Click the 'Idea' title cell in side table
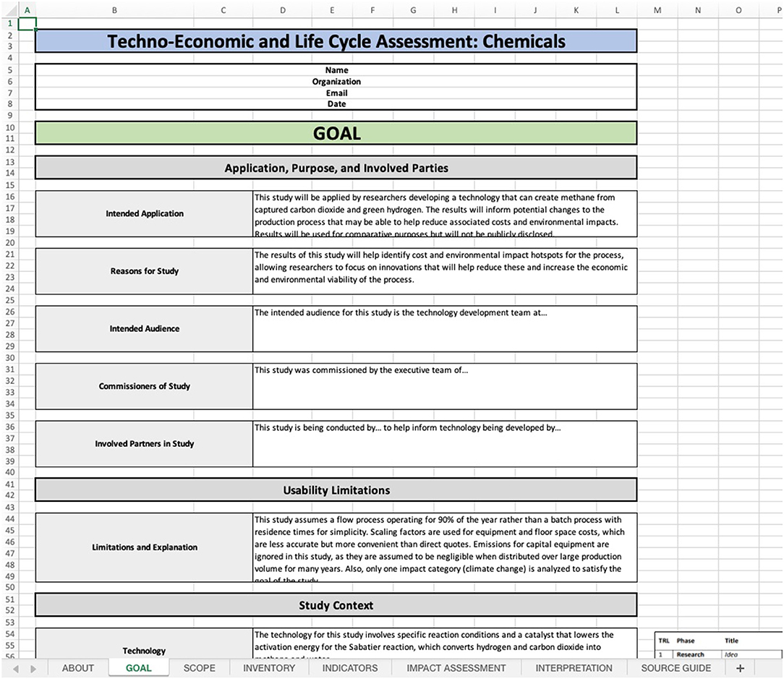Screen dimensions: 784x679 pos(731,654)
